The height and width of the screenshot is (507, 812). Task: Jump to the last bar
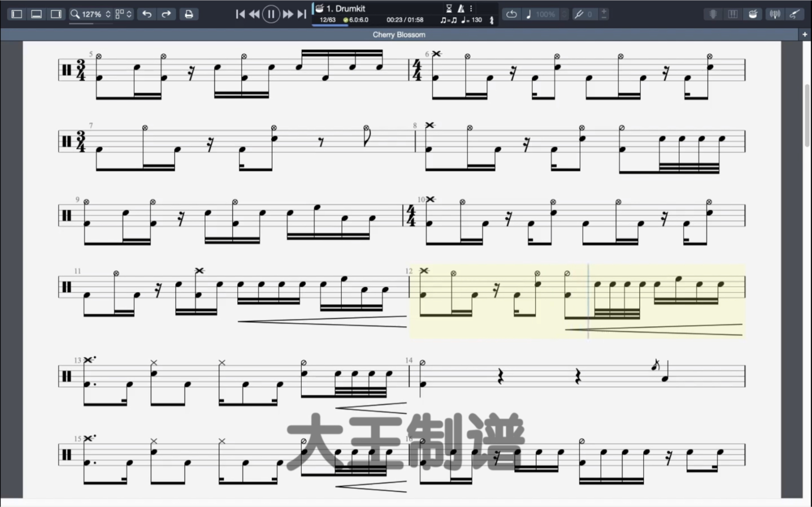(x=302, y=14)
